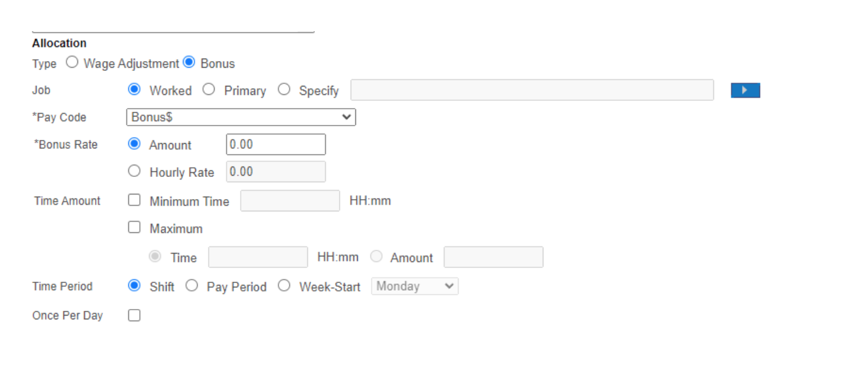Screen dimensions: 868x376
Task: Click the Minimum Time HH:mm input field
Action: 290,201
